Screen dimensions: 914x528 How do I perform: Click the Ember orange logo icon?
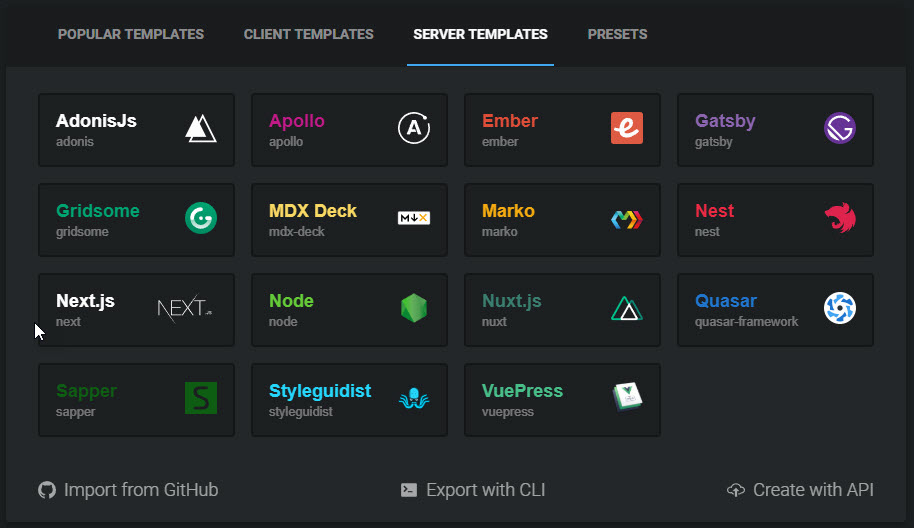point(627,128)
